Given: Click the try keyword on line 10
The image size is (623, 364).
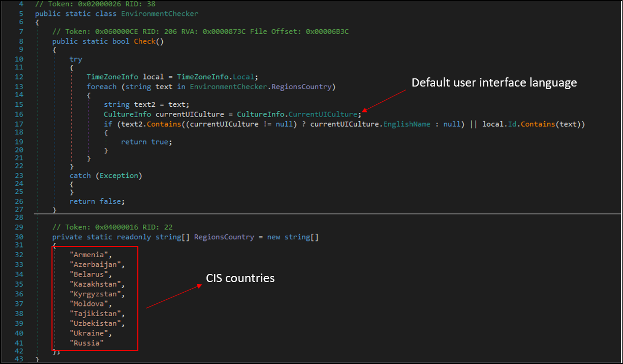Looking at the screenshot, I should (76, 59).
